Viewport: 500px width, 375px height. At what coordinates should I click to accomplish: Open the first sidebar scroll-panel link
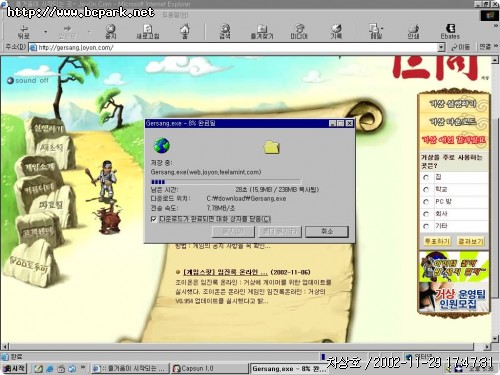pyautogui.click(x=452, y=104)
